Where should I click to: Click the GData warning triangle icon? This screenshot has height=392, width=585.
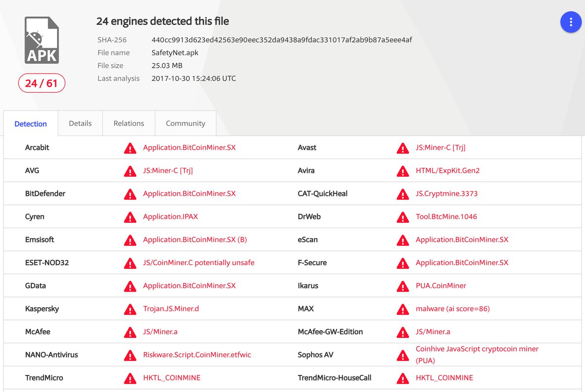[130, 286]
